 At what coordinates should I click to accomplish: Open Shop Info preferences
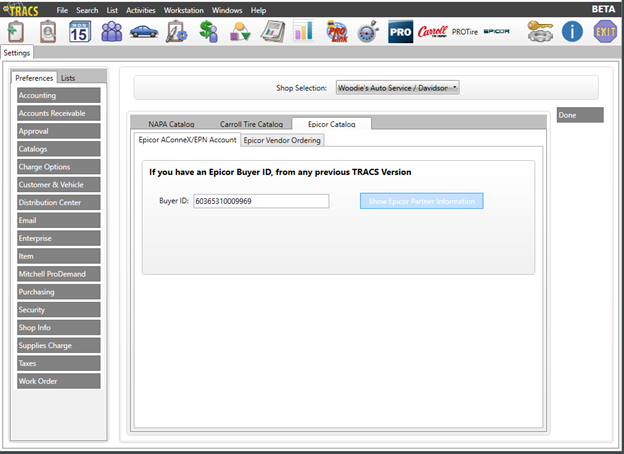click(58, 327)
